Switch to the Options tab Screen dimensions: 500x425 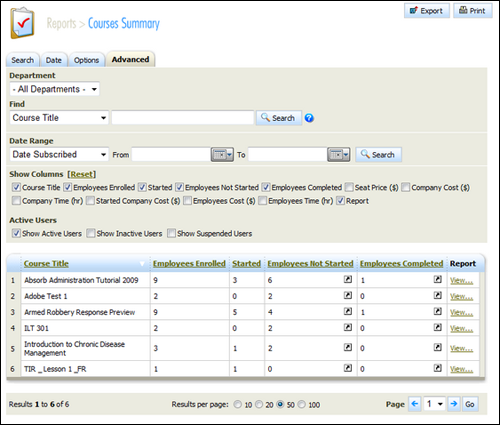click(86, 60)
